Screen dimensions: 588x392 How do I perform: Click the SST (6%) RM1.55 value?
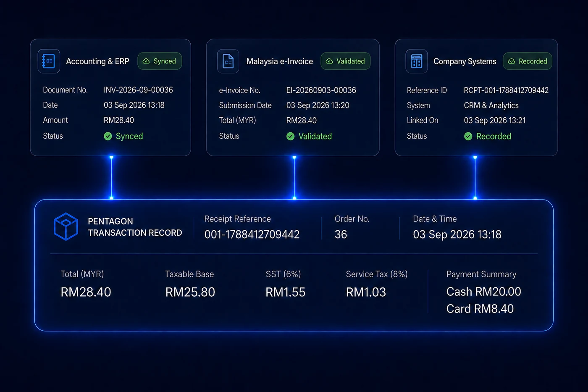click(286, 292)
